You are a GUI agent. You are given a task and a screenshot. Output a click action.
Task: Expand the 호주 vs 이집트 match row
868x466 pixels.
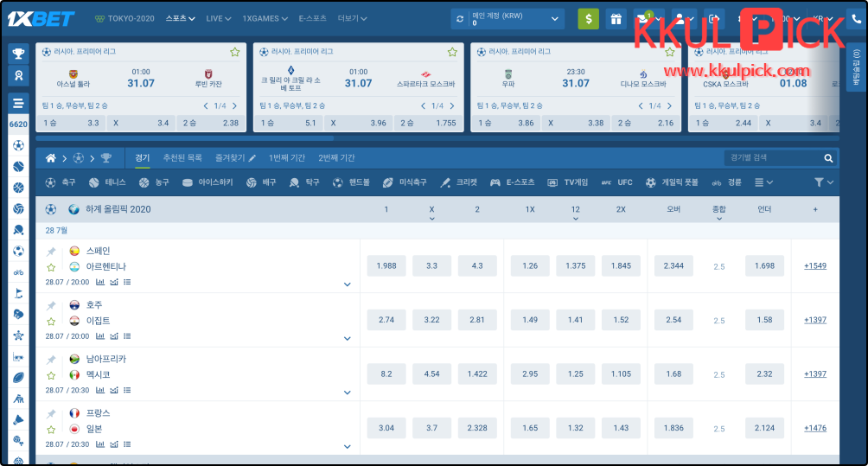point(347,338)
